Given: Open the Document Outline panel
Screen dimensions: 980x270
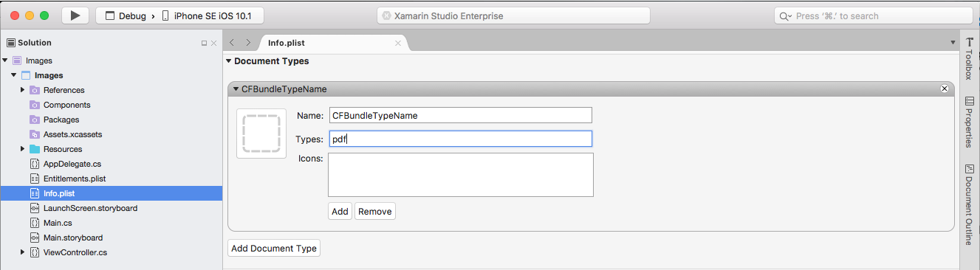Looking at the screenshot, I should point(969,204).
